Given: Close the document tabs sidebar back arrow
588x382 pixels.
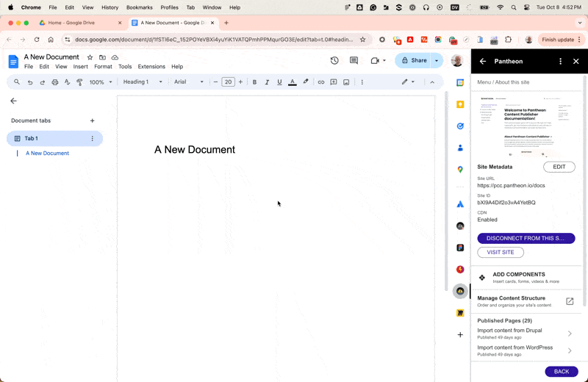Looking at the screenshot, I should (x=13, y=101).
